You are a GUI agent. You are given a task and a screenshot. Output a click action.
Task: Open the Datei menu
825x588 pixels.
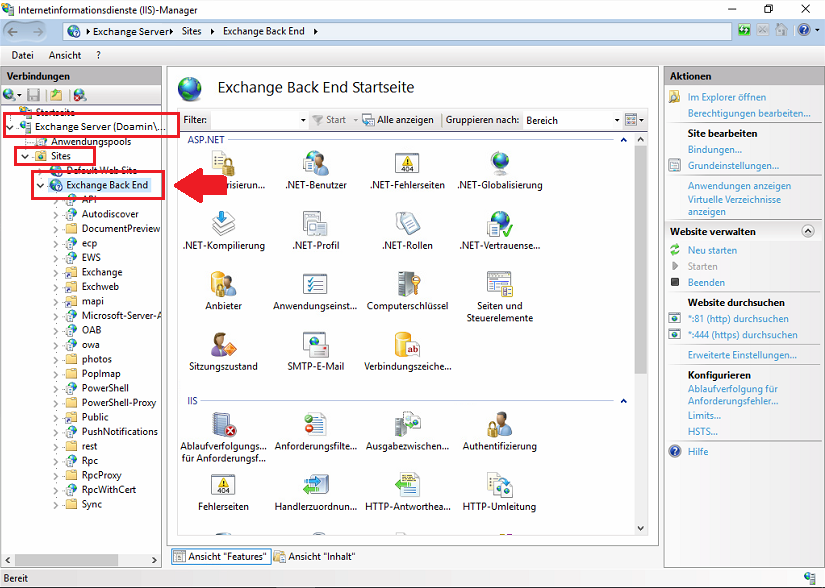point(23,55)
